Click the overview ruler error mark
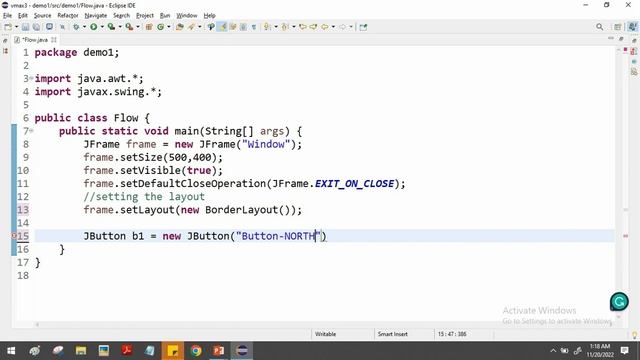This screenshot has height=360, width=640. (625, 236)
